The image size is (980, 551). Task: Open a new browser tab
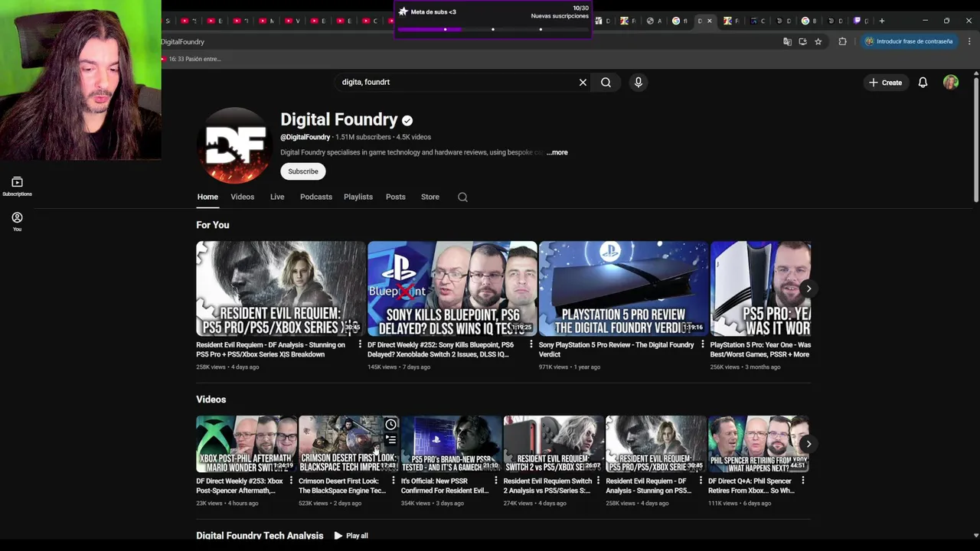coord(881,21)
